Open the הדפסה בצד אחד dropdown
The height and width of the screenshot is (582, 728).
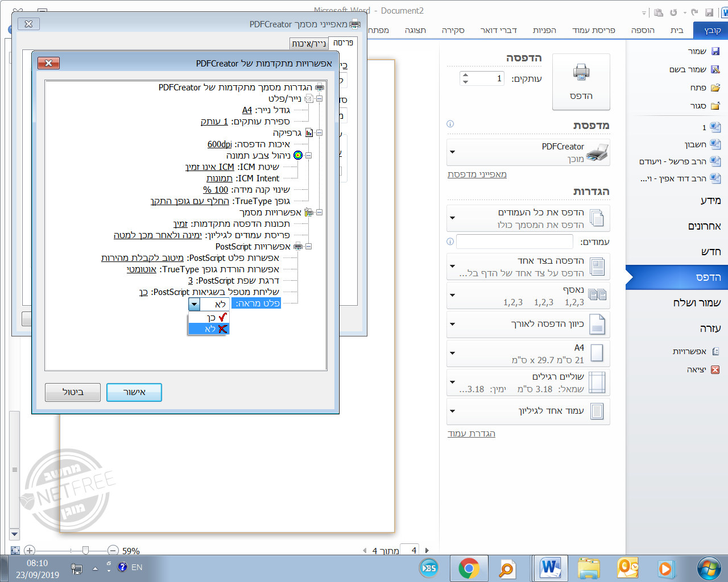453,266
